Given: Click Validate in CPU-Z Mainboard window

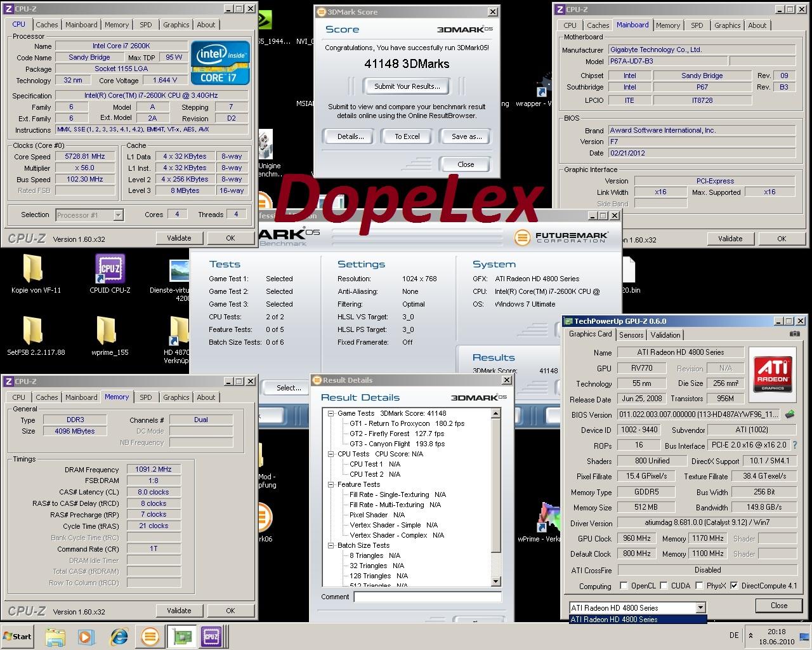Looking at the screenshot, I should click(730, 239).
